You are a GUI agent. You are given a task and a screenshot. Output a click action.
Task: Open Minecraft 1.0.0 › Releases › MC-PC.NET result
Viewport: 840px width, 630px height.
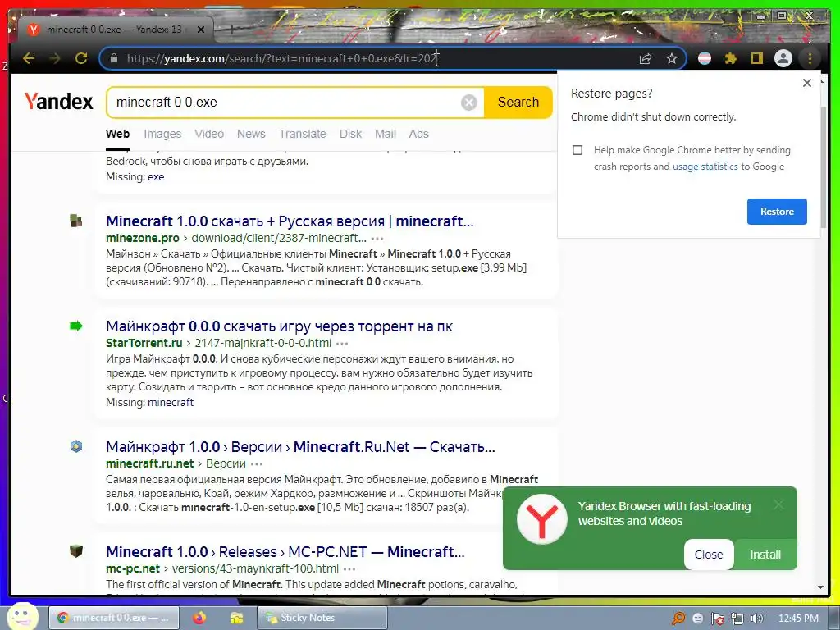pos(285,552)
